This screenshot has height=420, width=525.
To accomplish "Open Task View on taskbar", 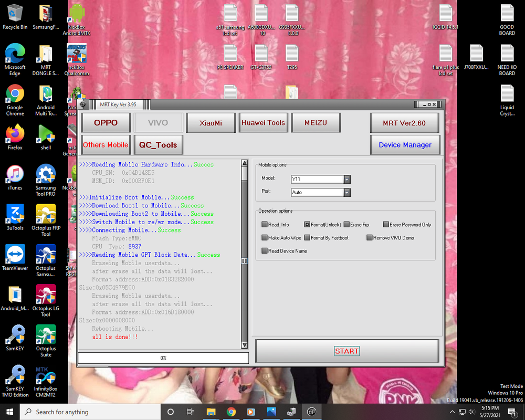I will (190, 412).
